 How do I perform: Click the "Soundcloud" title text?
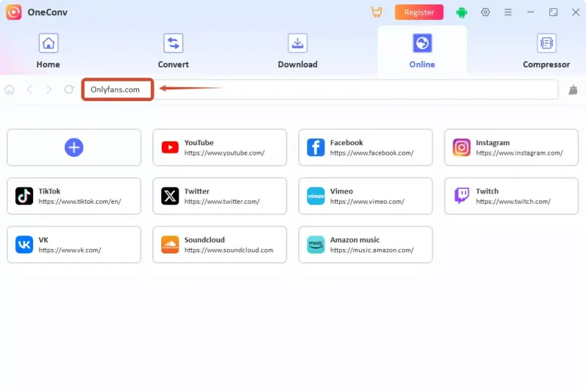pyautogui.click(x=204, y=240)
